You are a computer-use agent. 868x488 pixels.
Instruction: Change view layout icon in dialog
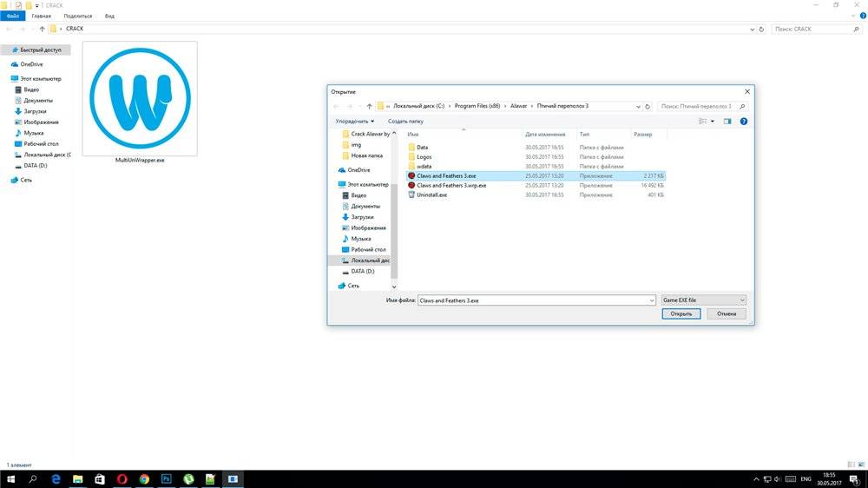(x=702, y=122)
